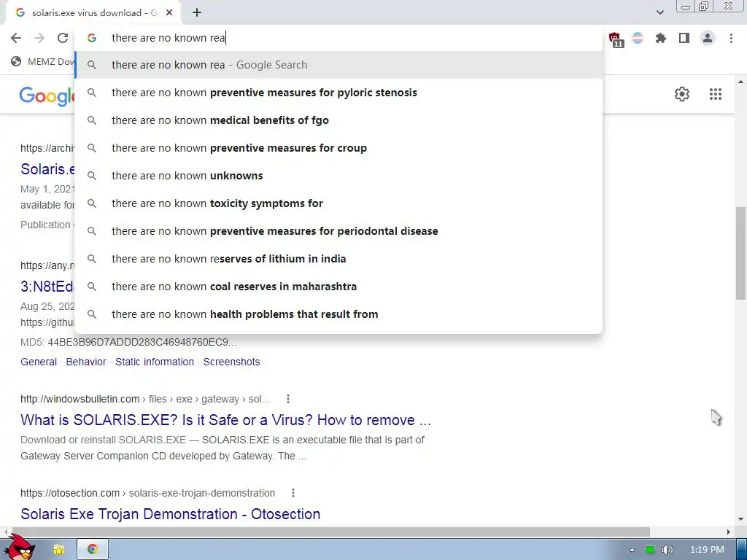
Task: Open the Screenshots sitelink
Action: click(231, 362)
